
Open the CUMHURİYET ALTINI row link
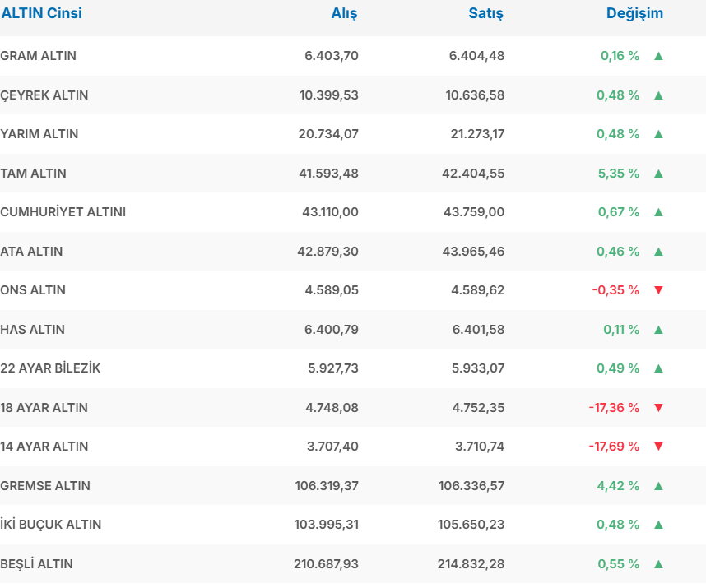click(x=63, y=212)
